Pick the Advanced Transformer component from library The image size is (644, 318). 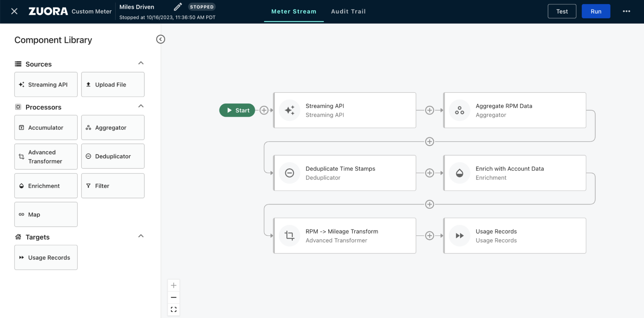(46, 157)
